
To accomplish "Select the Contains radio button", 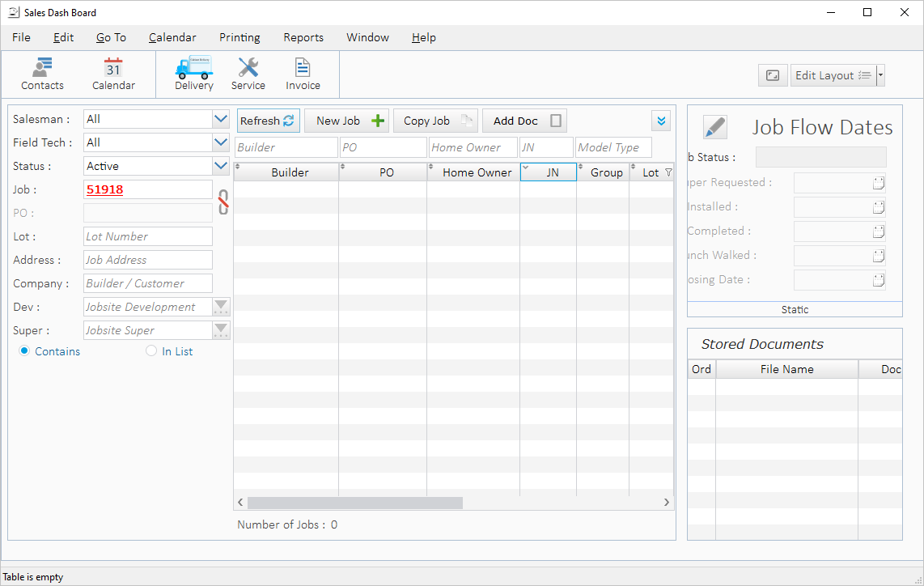I will 24,351.
